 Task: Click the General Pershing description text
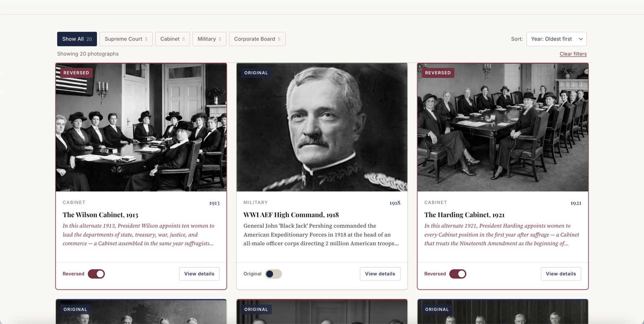[x=321, y=235]
